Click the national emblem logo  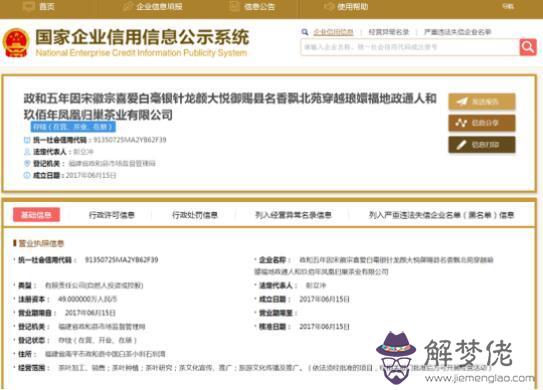pos(16,43)
